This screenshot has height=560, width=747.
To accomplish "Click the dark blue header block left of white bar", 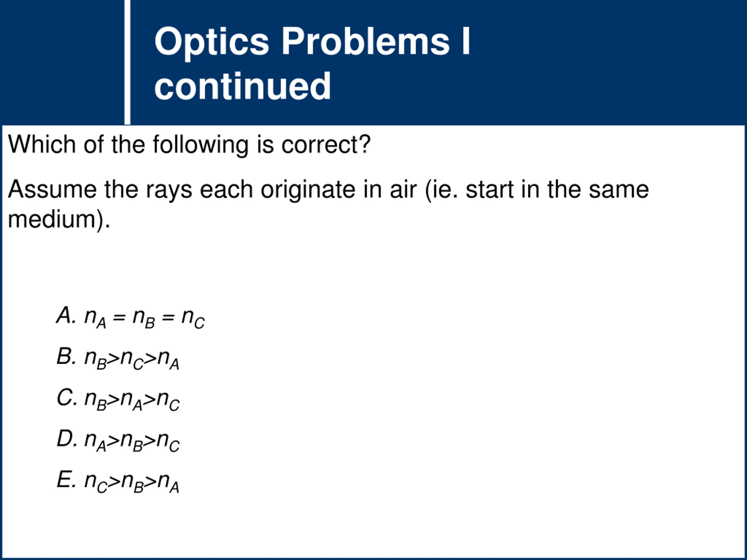I will pyautogui.click(x=62, y=62).
